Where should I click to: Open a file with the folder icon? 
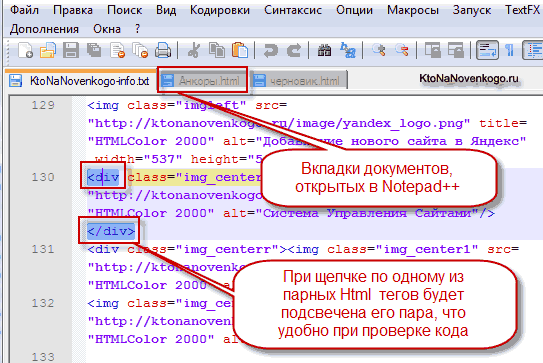point(48,51)
